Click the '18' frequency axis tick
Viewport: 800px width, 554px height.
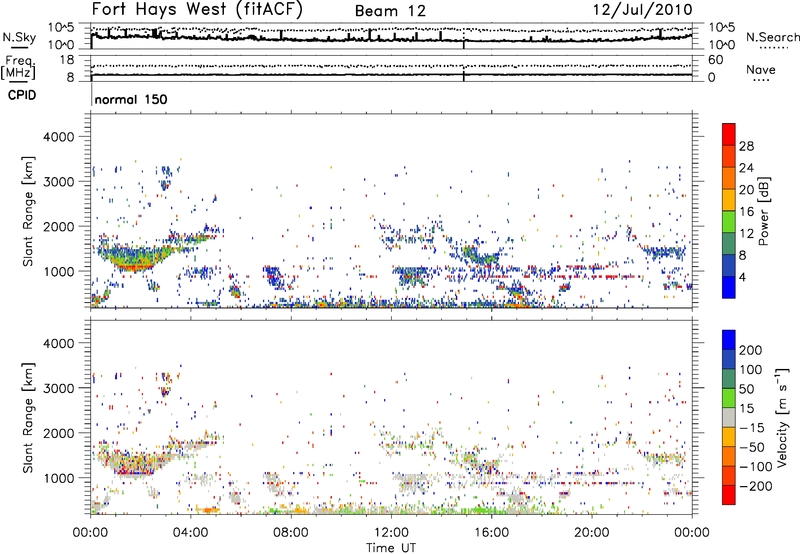[67, 60]
